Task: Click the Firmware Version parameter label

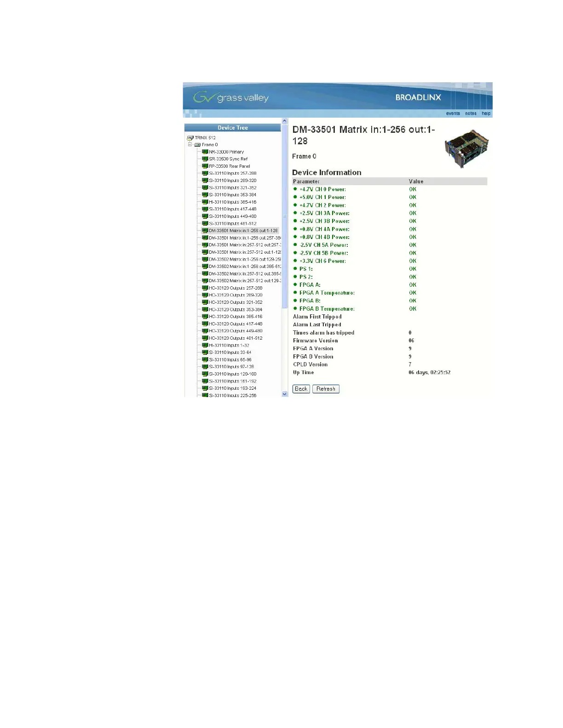Action: (x=316, y=341)
